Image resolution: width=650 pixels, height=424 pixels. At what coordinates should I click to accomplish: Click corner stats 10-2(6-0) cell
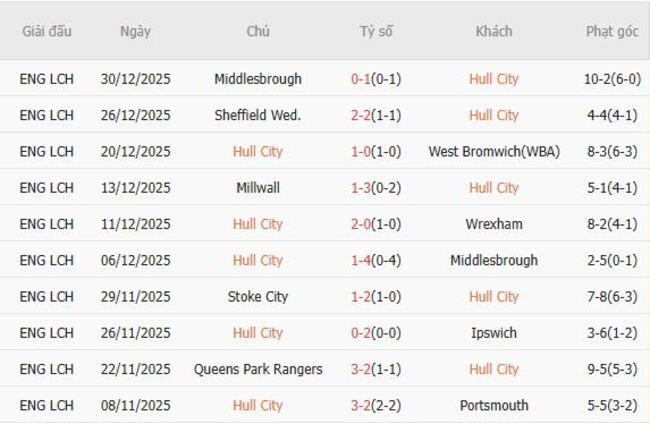click(612, 79)
